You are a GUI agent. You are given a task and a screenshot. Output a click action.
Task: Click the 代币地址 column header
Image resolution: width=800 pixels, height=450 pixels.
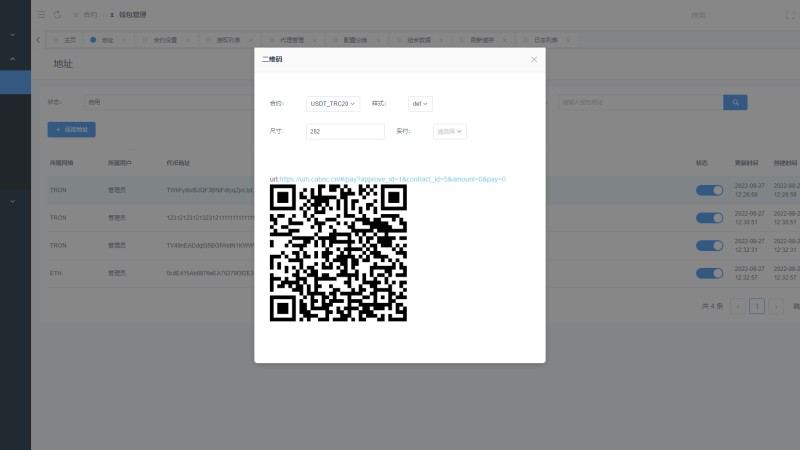tap(178, 163)
